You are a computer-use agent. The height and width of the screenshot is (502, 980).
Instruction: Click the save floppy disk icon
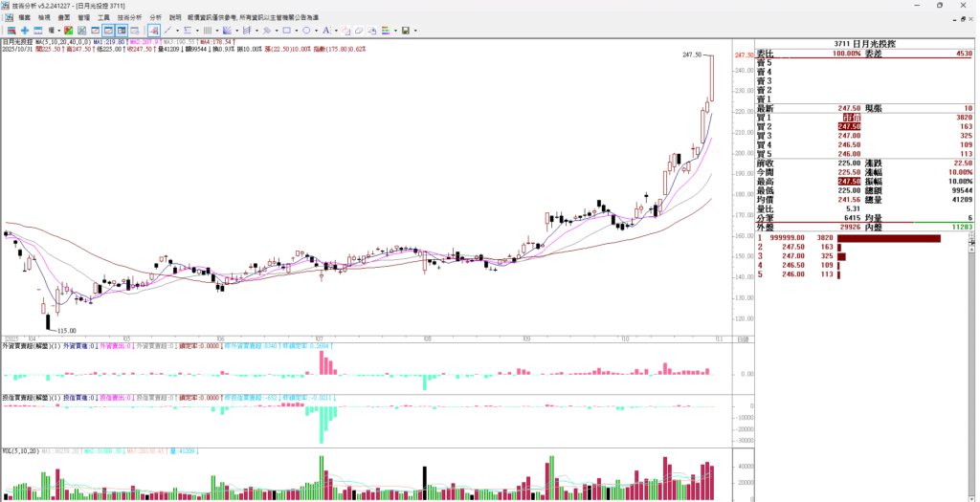[x=406, y=31]
